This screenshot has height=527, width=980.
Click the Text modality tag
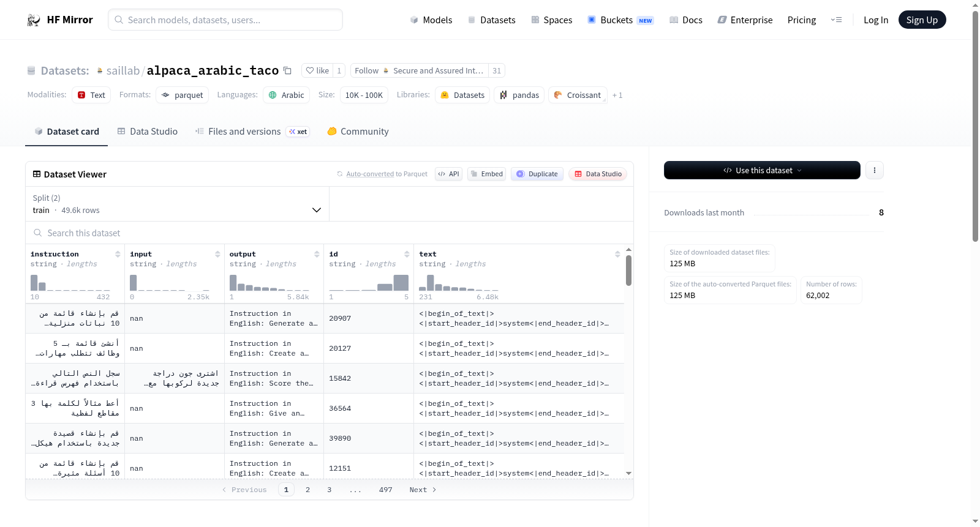pos(91,95)
